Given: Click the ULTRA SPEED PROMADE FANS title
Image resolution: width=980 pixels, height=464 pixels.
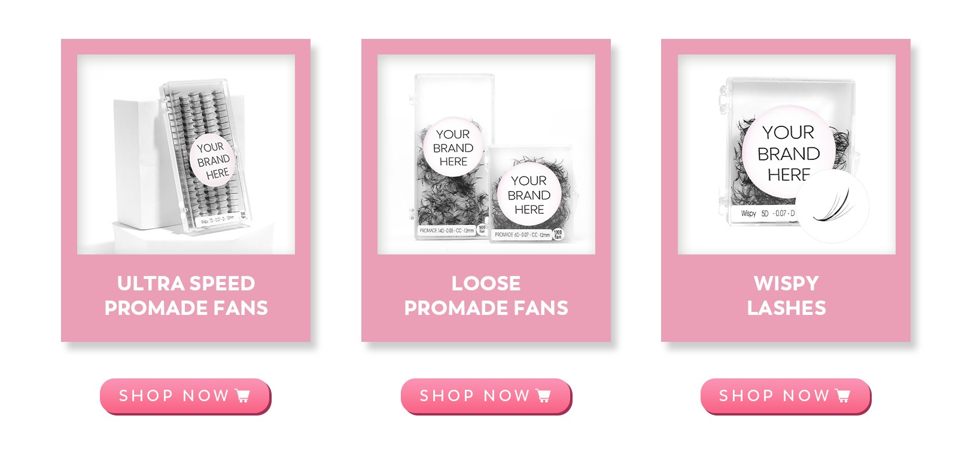Looking at the screenshot, I should (186, 295).
